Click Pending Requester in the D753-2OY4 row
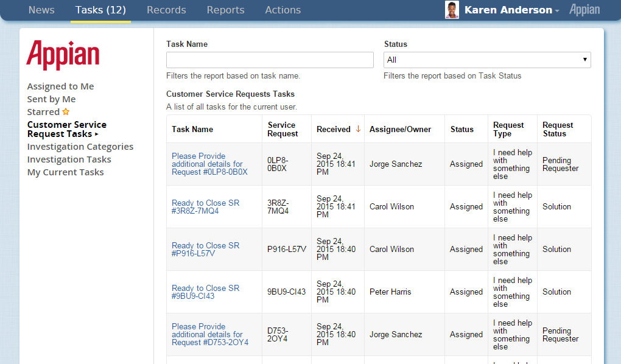This screenshot has width=621, height=364. coord(560,334)
